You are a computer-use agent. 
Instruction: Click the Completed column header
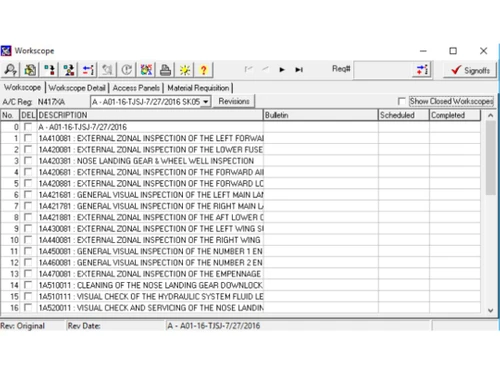455,115
